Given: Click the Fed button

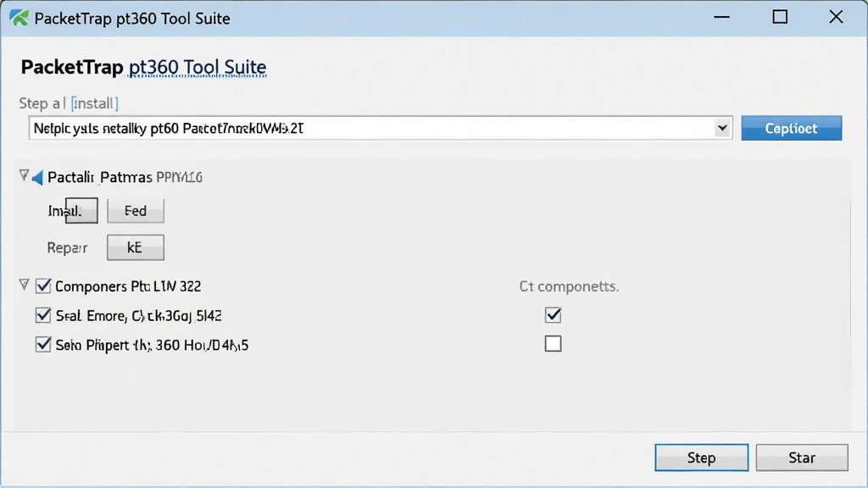Looking at the screenshot, I should tap(136, 211).
